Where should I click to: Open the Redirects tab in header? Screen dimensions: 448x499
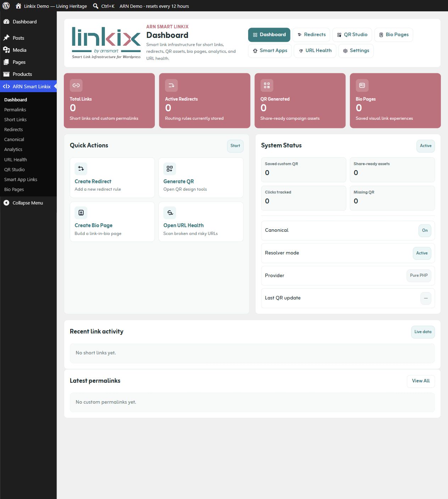point(311,35)
